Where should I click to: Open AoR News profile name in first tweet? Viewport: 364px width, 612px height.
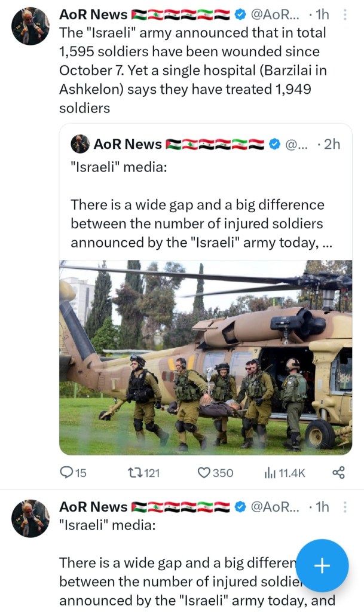click(93, 14)
